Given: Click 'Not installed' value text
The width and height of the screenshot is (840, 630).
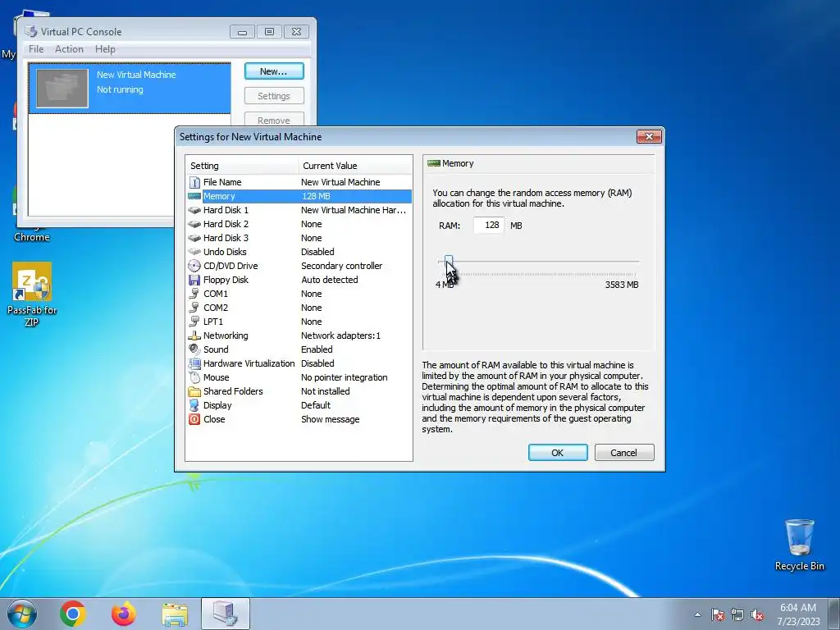Looking at the screenshot, I should pyautogui.click(x=326, y=391).
